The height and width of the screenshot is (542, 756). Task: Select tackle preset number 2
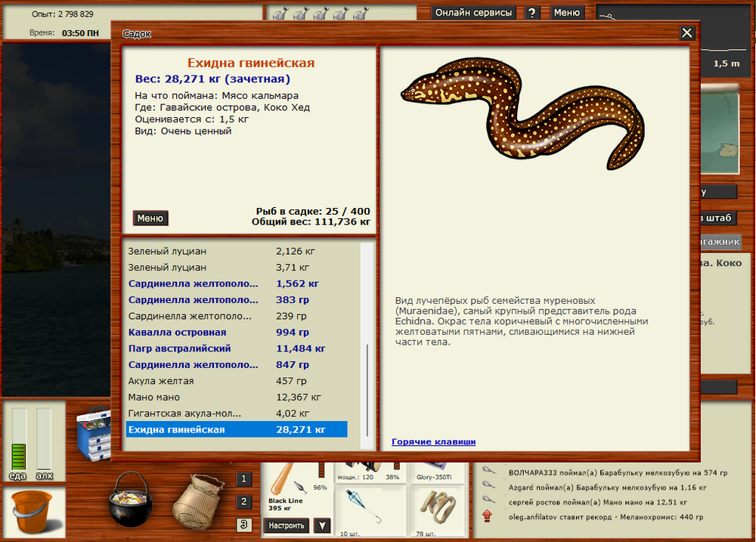[243, 501]
